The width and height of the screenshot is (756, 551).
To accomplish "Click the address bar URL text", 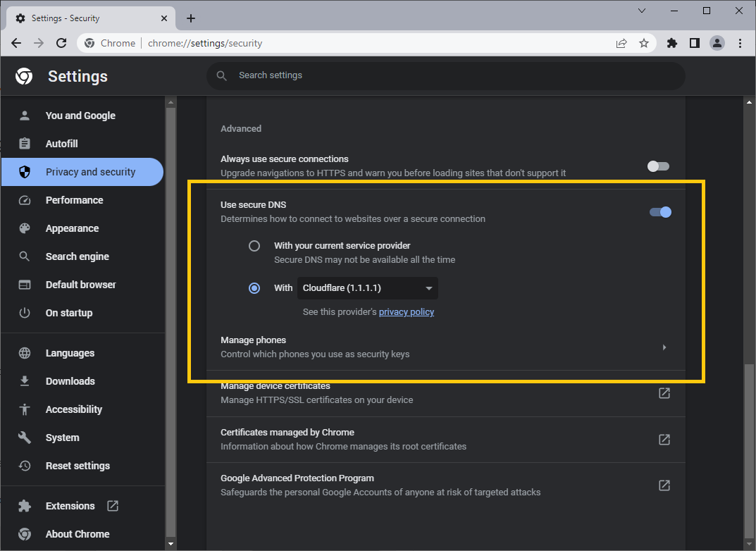I will pos(205,44).
